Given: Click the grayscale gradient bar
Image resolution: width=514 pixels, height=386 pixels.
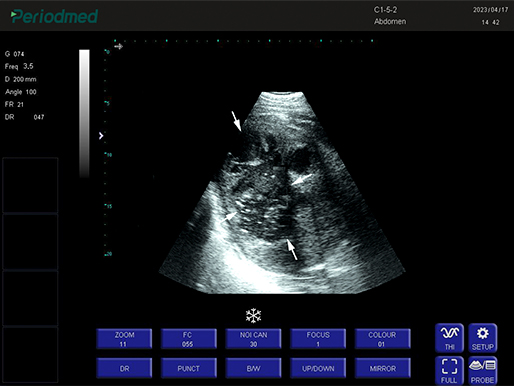Looking at the screenshot, I should point(84,113).
